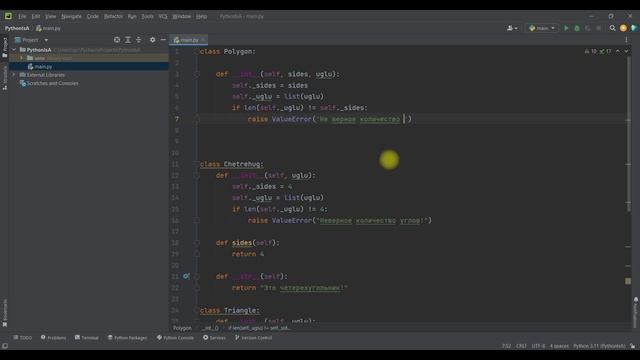Viewport: 640px width, 360px height.
Task: Click the PyCharm logo icon in title bar
Action: (8, 16)
